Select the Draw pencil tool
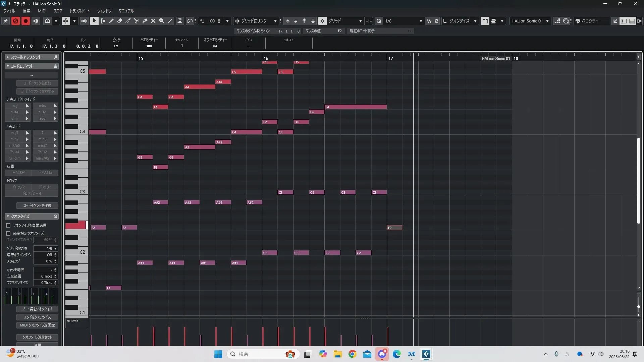The image size is (644, 362). point(111,21)
